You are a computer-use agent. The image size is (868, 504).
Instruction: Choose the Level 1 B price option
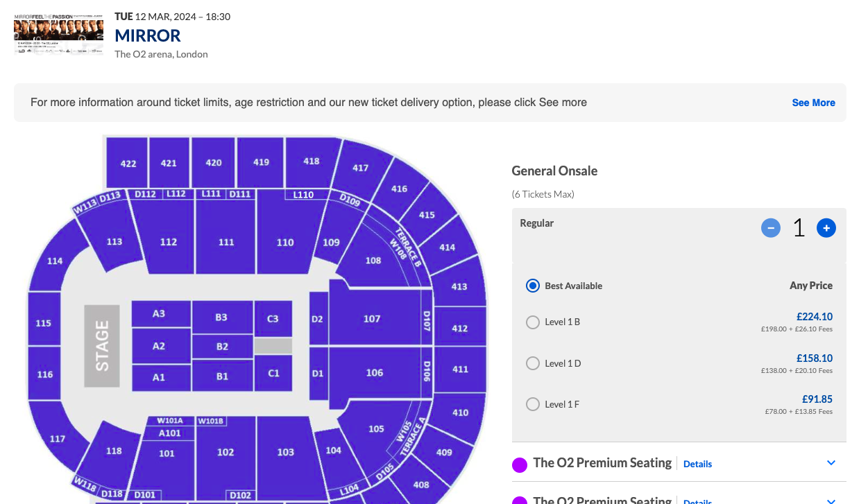tap(533, 322)
